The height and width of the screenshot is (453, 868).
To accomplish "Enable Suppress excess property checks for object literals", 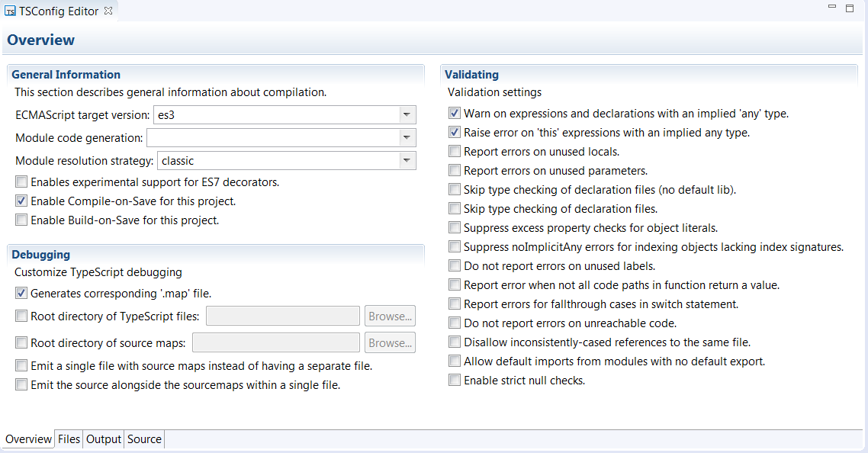I will [x=455, y=227].
